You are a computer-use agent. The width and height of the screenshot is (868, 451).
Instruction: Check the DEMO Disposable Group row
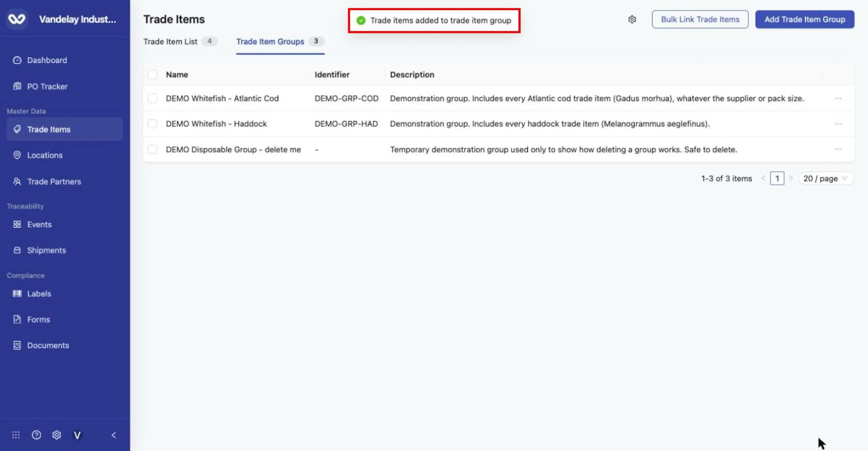(152, 150)
